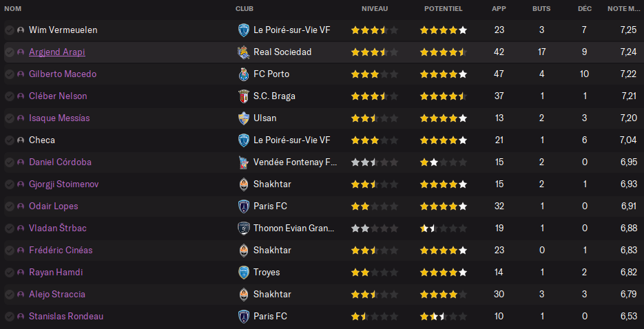Click Troyes club badge icon
Screen dimensions: 644x329
(244, 273)
